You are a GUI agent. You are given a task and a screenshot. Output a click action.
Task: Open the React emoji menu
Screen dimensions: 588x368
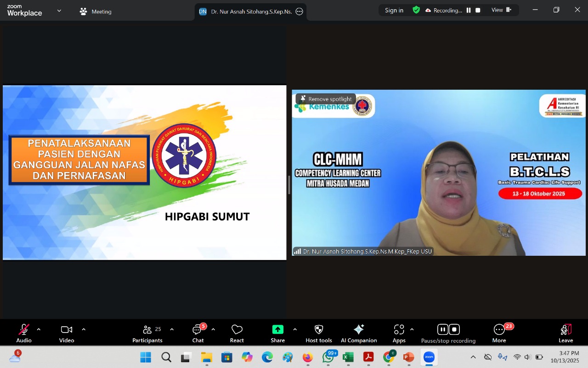(x=237, y=333)
